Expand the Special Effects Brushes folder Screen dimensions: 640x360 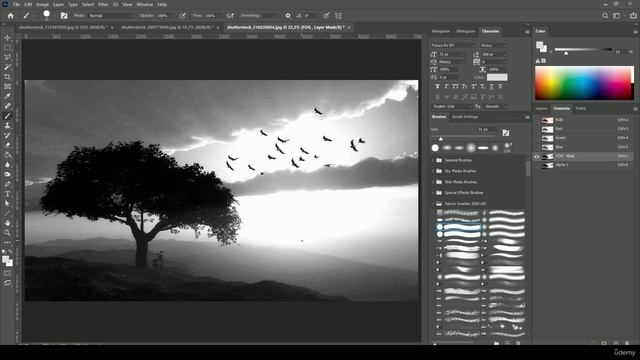point(433,193)
